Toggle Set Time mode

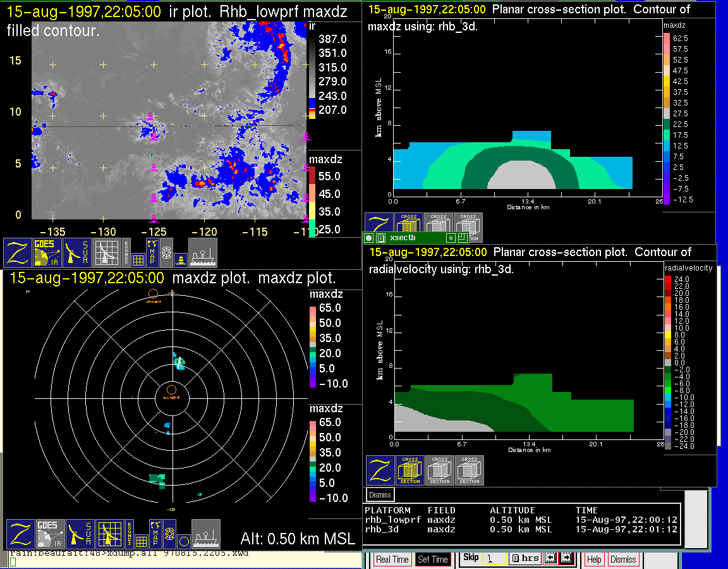click(433, 560)
